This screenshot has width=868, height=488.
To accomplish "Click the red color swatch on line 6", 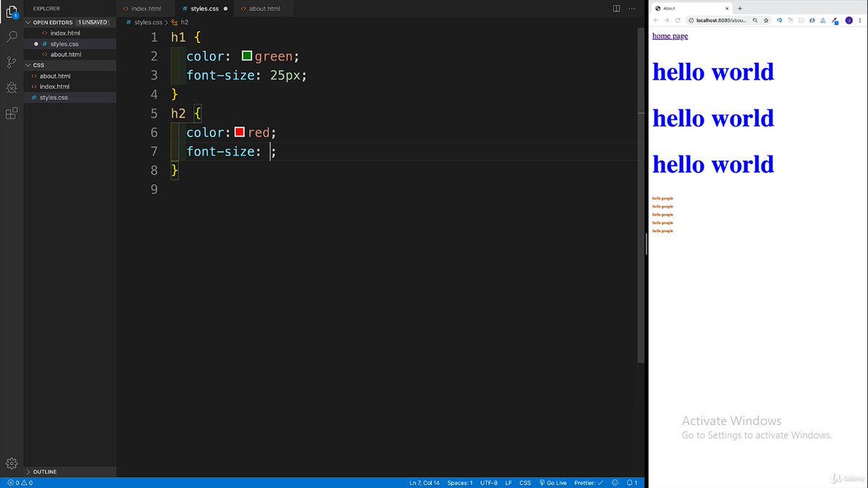I will click(239, 132).
